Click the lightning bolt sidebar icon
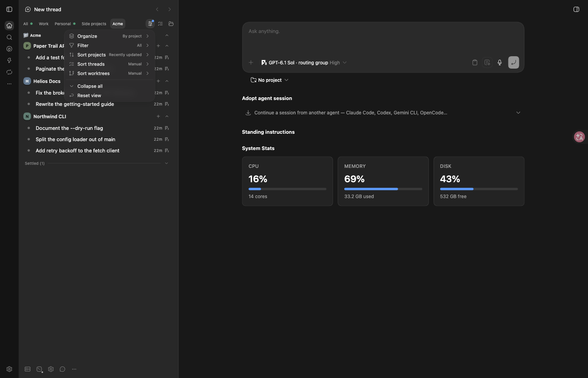Screen dimensions: 588x378 point(9,60)
